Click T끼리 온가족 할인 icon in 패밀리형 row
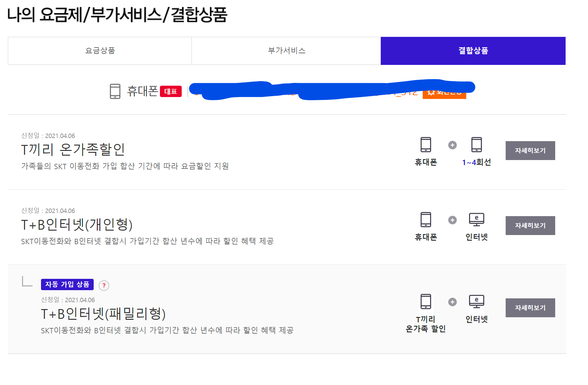Screen dimensions: 588x385 [x=426, y=302]
